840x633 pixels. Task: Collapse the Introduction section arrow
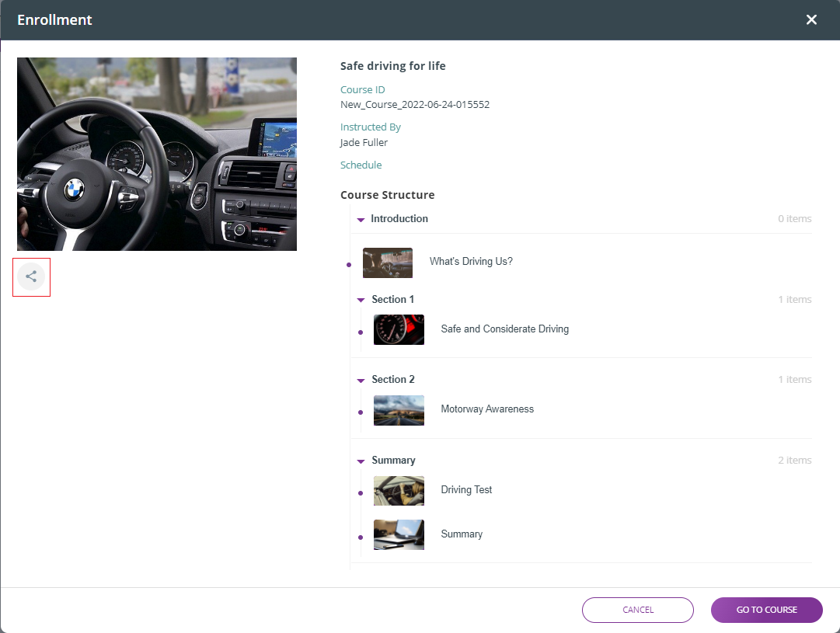click(361, 220)
